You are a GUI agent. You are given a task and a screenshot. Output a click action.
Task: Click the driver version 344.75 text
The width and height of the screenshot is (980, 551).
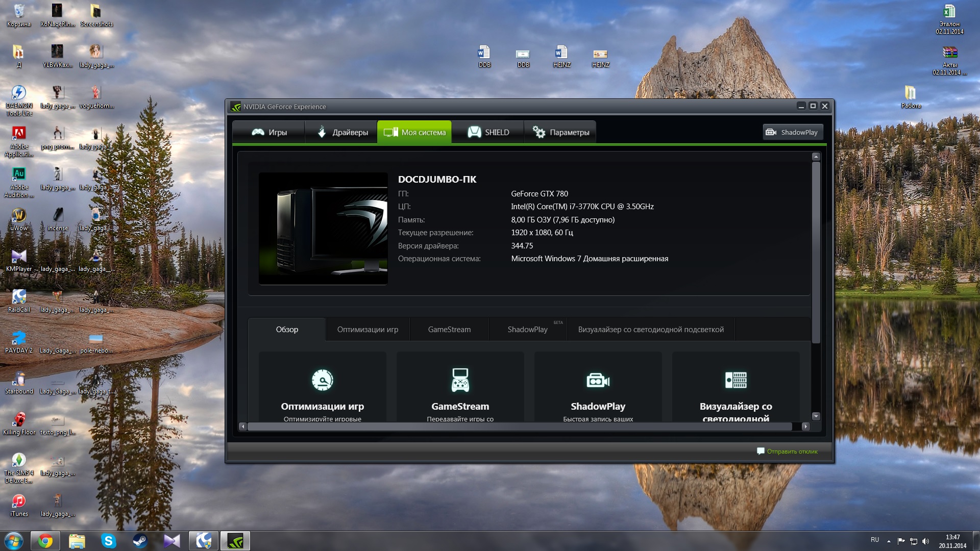(522, 246)
